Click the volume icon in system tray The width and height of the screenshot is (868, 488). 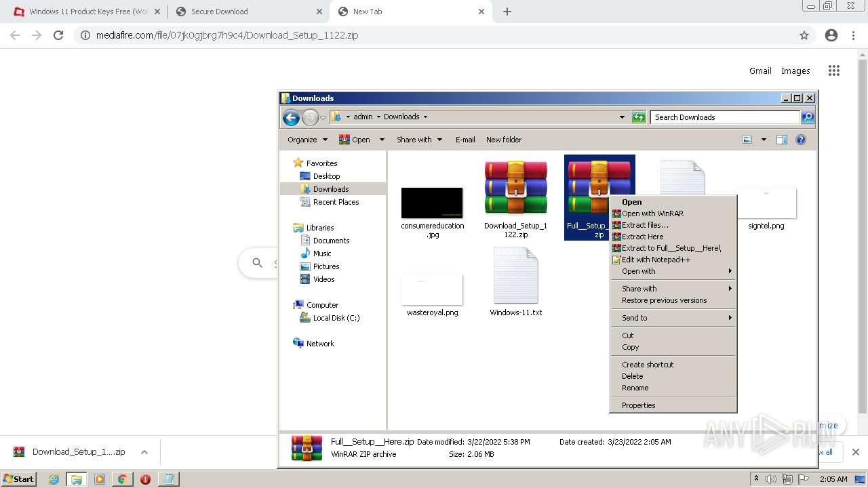pos(770,479)
